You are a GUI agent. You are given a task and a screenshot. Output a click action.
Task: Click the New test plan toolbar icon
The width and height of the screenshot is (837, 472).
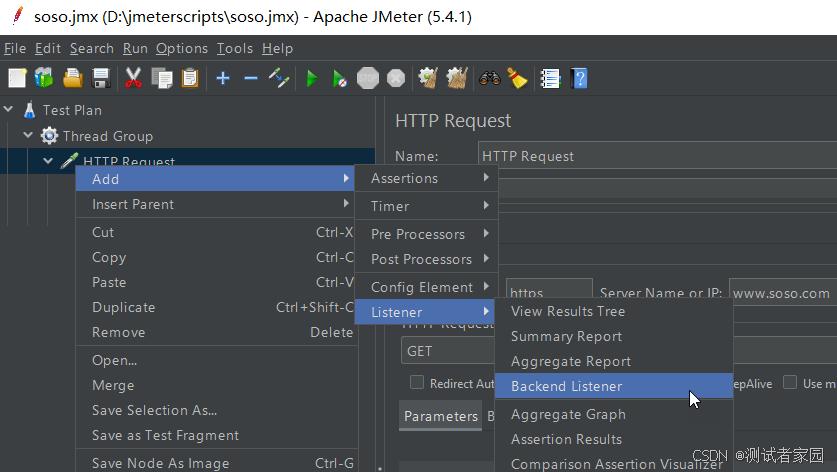point(17,78)
